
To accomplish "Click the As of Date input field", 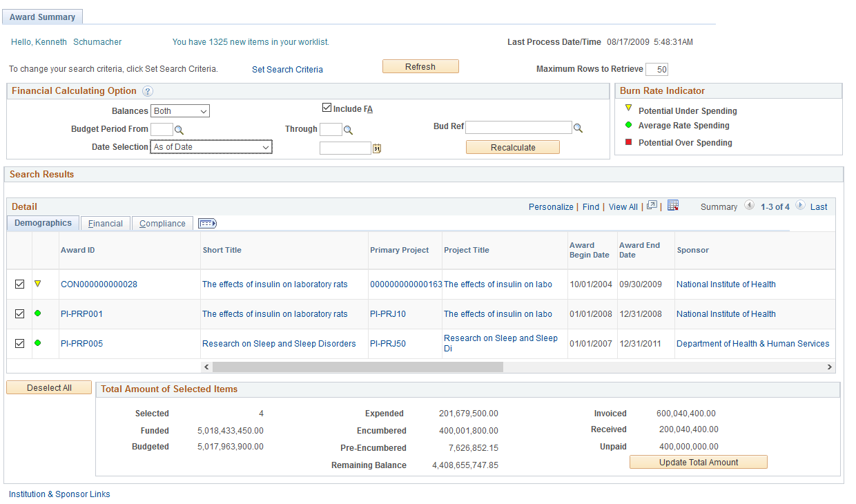I will [x=345, y=148].
